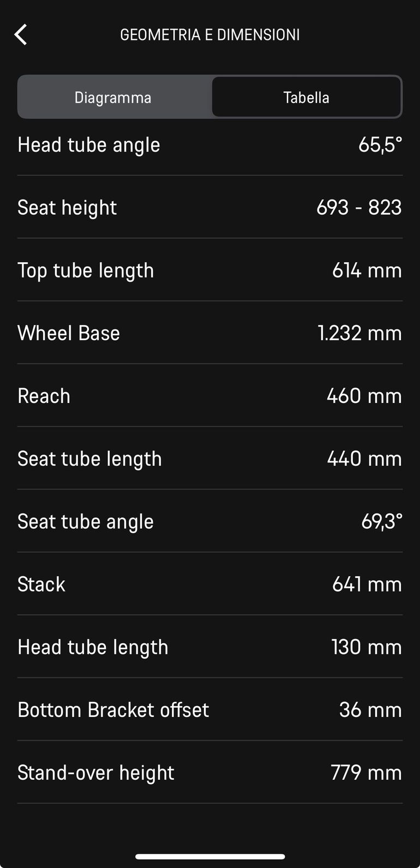
Task: Tap the Seat tube angle label
Action: coord(86,522)
